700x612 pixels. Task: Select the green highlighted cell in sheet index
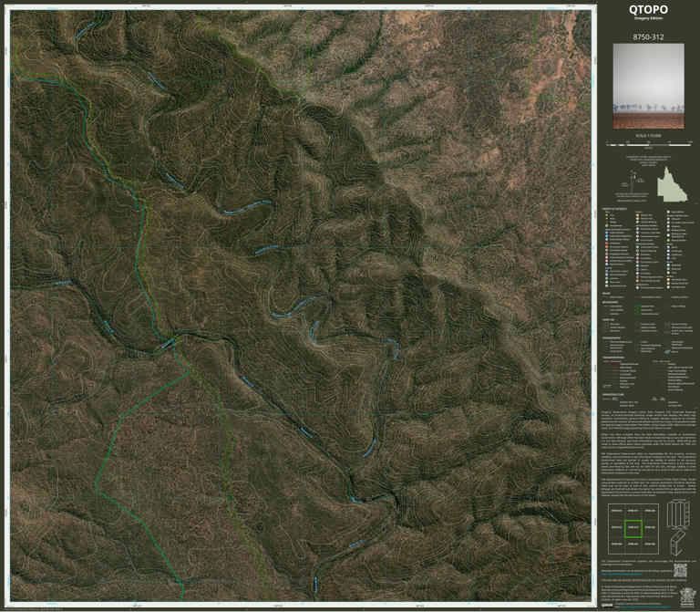[633, 528]
